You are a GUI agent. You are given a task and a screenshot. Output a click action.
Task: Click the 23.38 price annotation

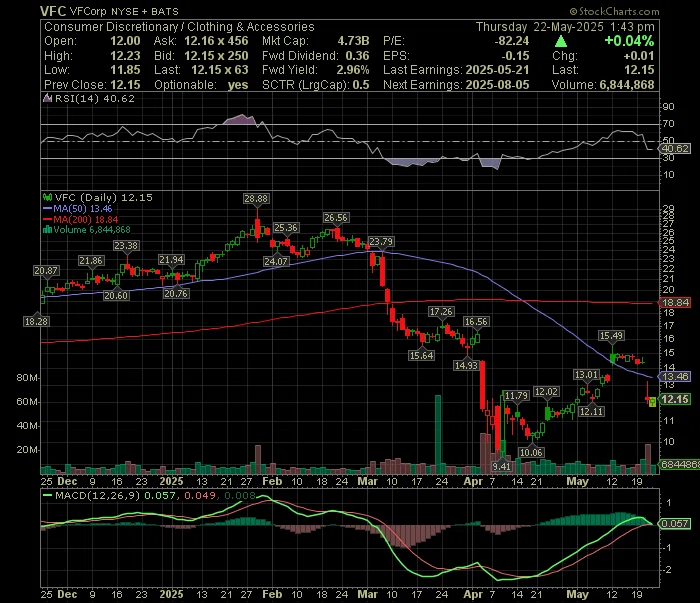[126, 245]
